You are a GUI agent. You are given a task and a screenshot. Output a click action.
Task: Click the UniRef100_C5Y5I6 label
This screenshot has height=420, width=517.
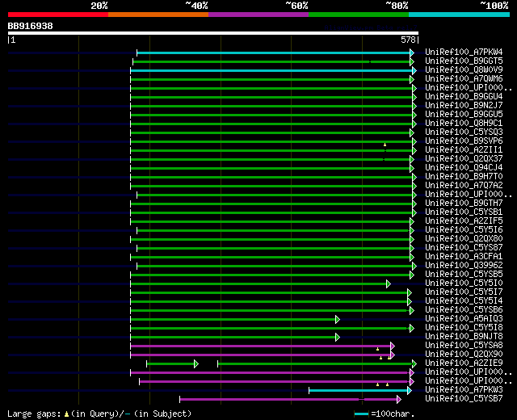pyautogui.click(x=464, y=229)
